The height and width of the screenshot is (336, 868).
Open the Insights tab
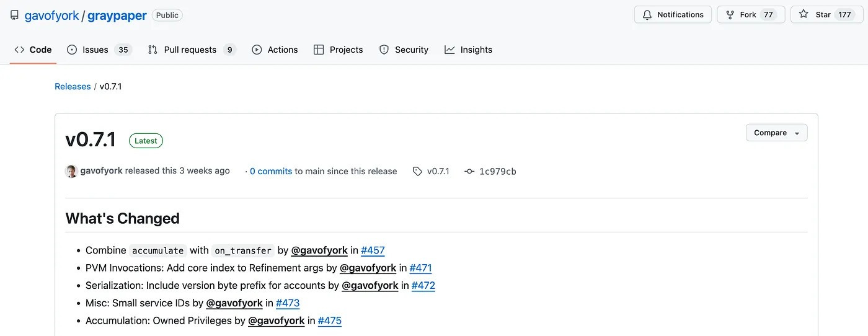point(468,50)
